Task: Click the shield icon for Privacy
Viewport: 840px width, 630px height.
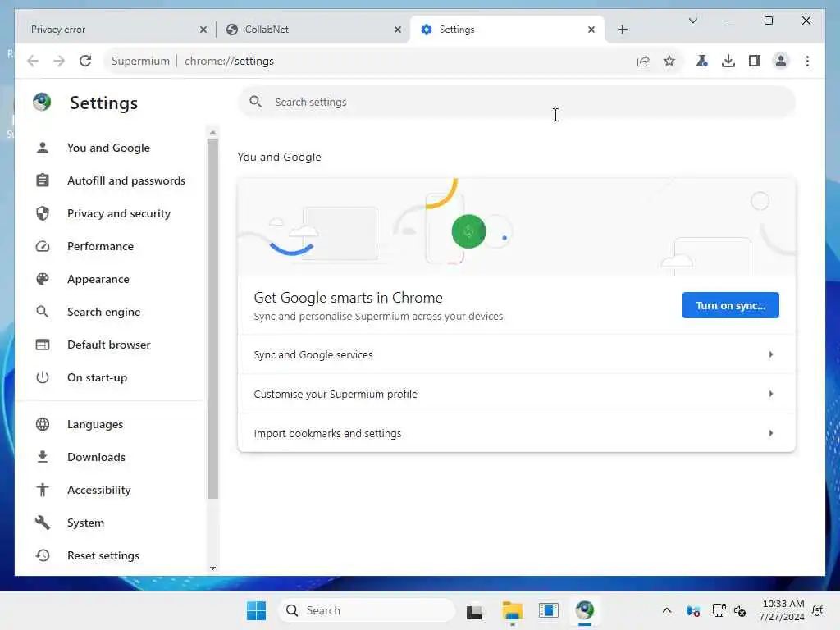Action: [43, 213]
